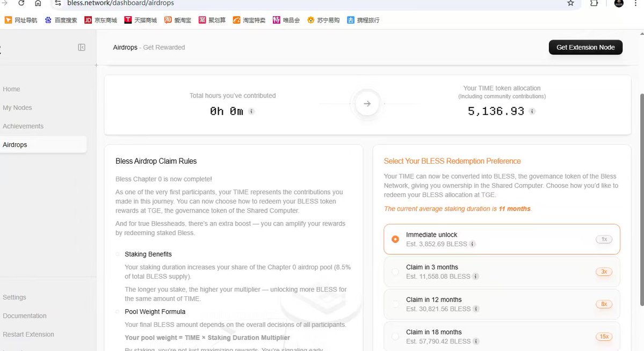644x351 pixels.
Task: Open the 携程旅行 bookmark
Action: [363, 20]
